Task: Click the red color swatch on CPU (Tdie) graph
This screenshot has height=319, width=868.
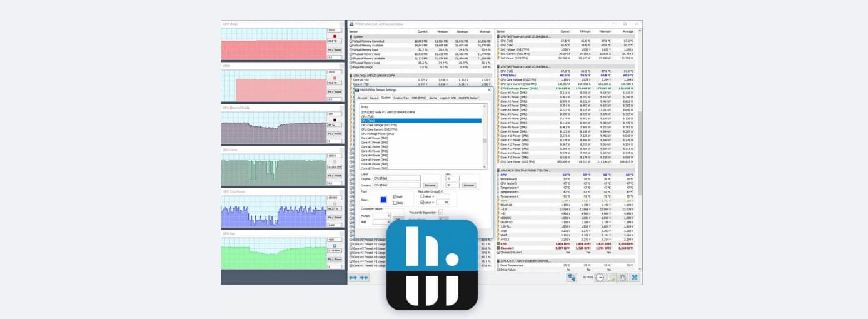Action: tap(335, 36)
